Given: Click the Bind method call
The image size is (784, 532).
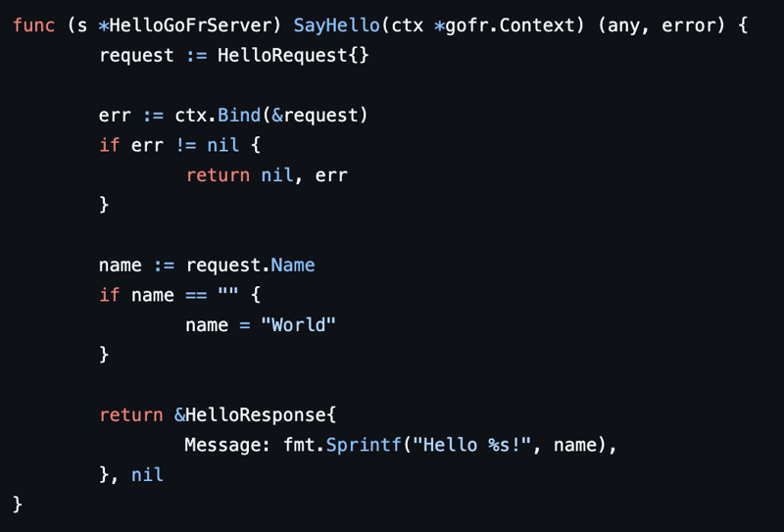Looking at the screenshot, I should click(x=239, y=116).
